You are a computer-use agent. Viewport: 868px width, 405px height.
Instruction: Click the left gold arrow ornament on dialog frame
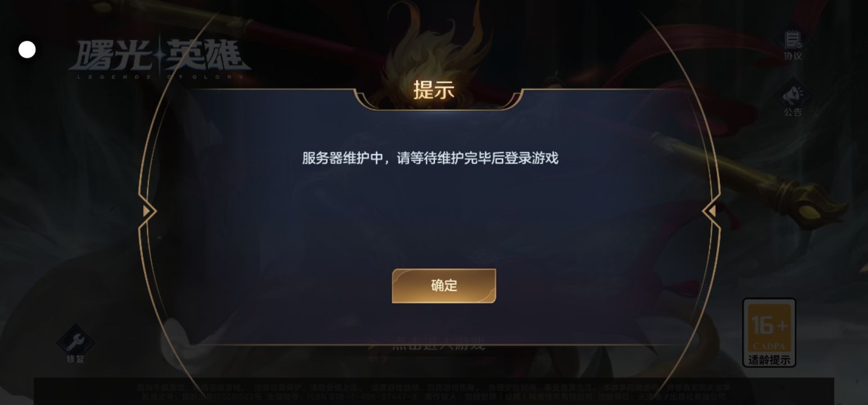pos(148,211)
